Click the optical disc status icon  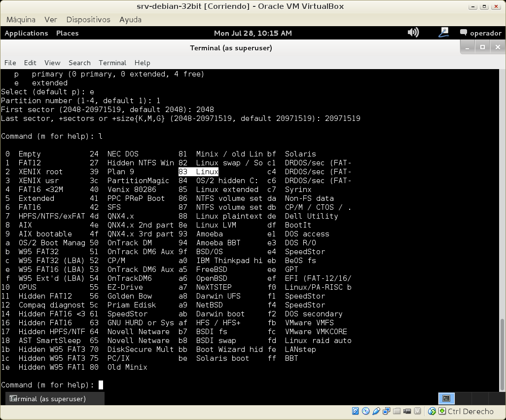point(366,411)
